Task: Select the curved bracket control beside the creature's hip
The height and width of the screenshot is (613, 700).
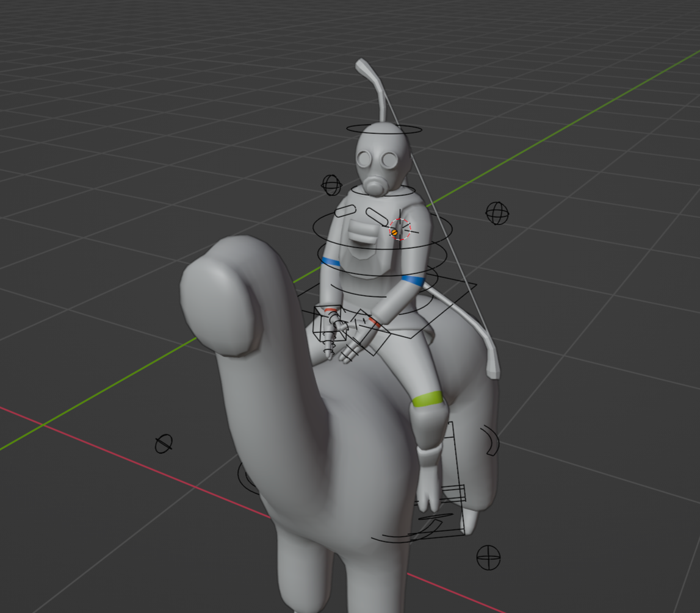Action: coord(491,440)
